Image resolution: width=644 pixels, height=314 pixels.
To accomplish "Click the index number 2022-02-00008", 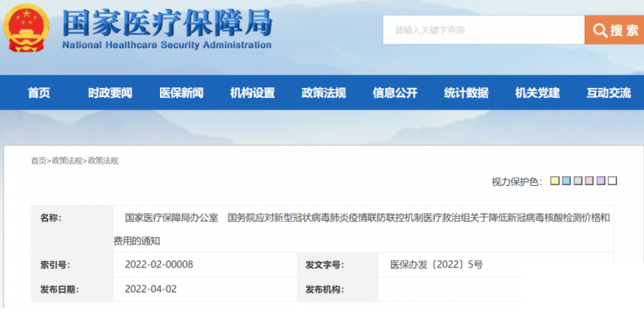I will (159, 264).
